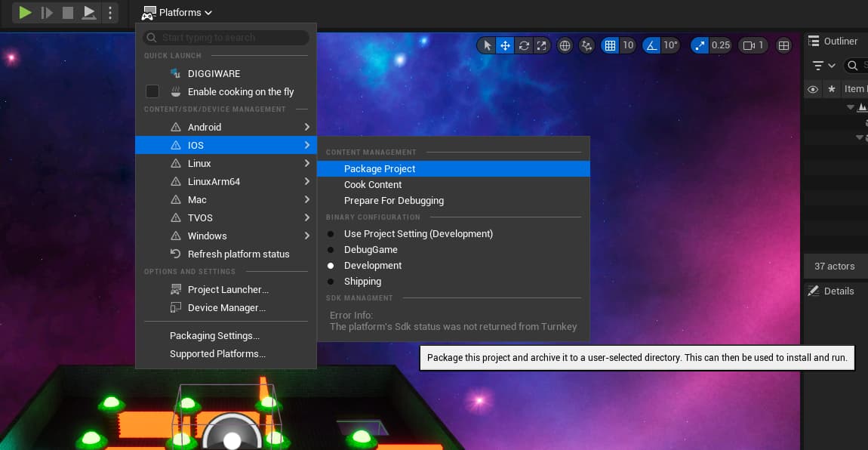Viewport: 868px width, 450px height.
Task: Click the green Play button
Action: [26, 13]
